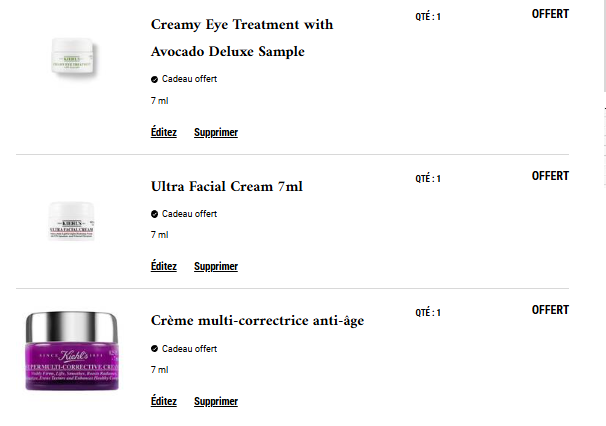Click the Cadeau offert text under Ultra Facial Cream
Viewport: 606px width, 426px height.
tap(189, 214)
